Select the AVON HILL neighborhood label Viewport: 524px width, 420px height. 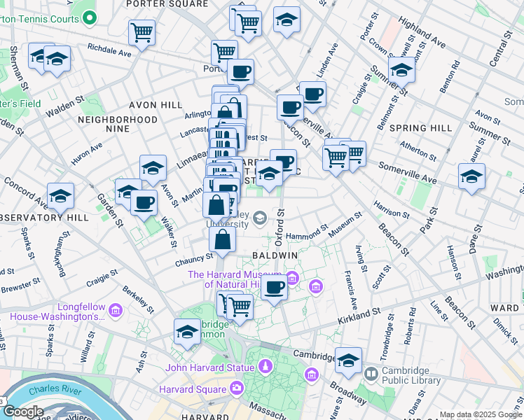156,105
